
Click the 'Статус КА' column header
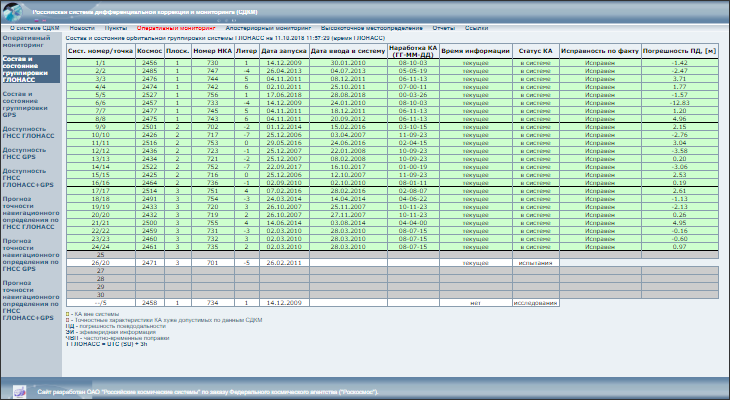(x=535, y=51)
